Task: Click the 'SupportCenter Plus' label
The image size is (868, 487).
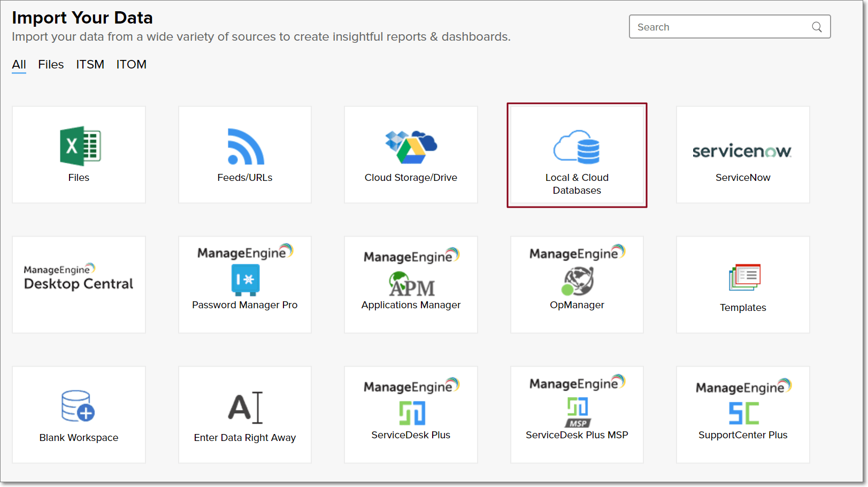Action: (x=743, y=435)
